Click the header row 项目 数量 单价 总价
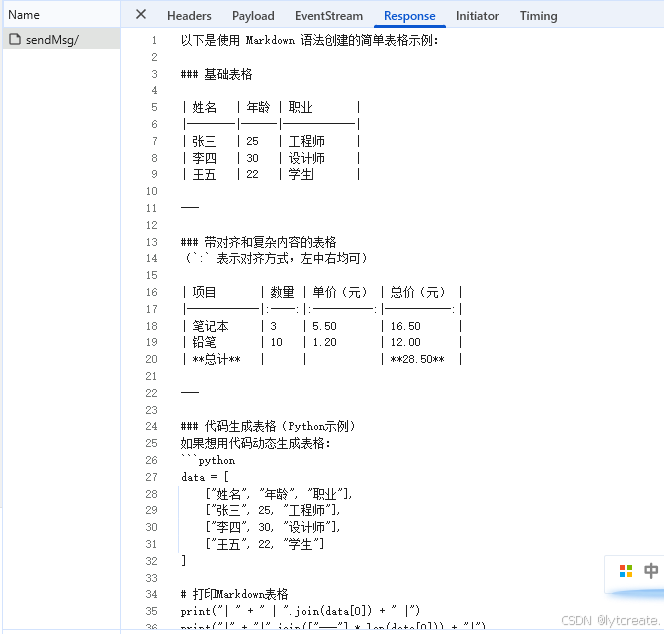This screenshot has height=634, width=664. [x=322, y=292]
